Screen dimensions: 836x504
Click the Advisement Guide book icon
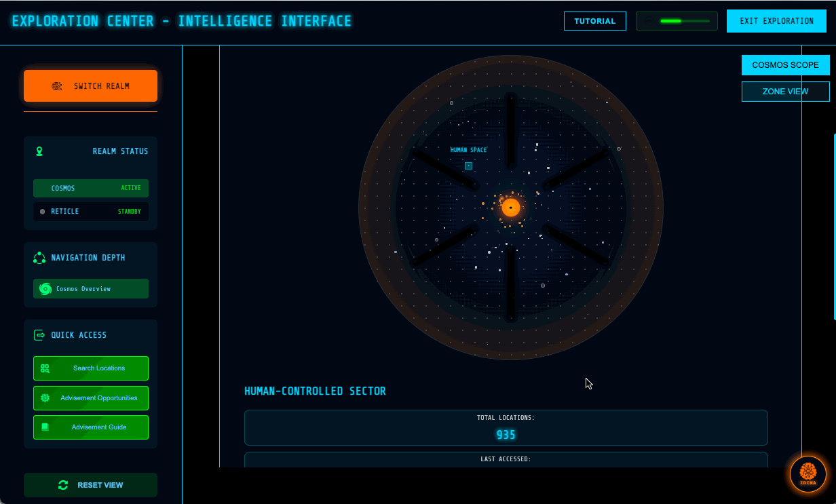click(45, 427)
